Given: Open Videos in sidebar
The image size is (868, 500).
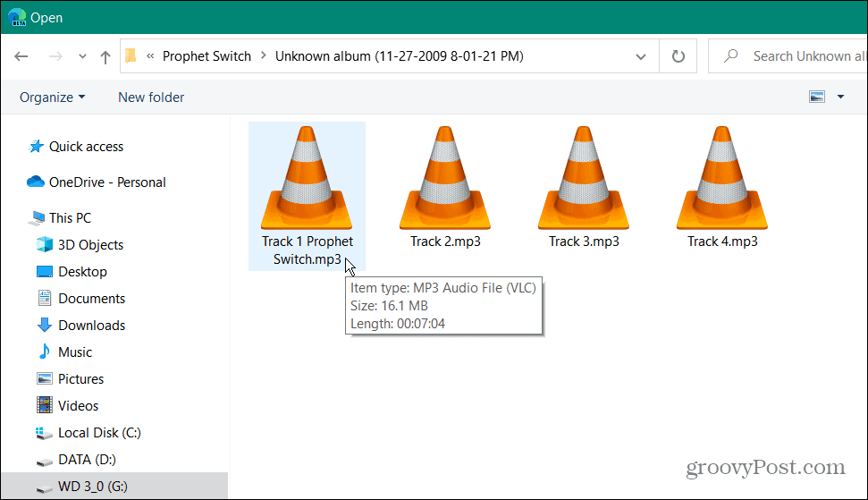Looking at the screenshot, I should [78, 406].
